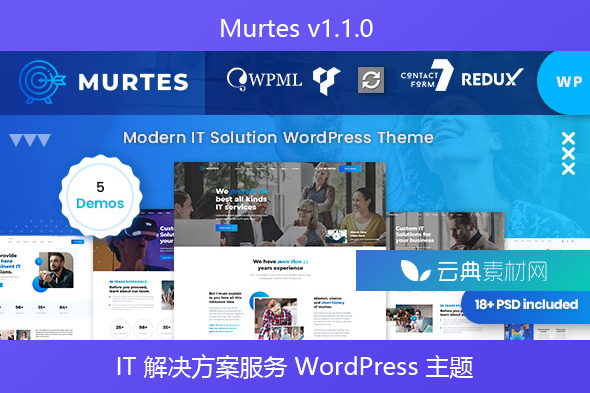Click the WPML plugin logo
This screenshot has height=393, width=590.
pos(265,79)
